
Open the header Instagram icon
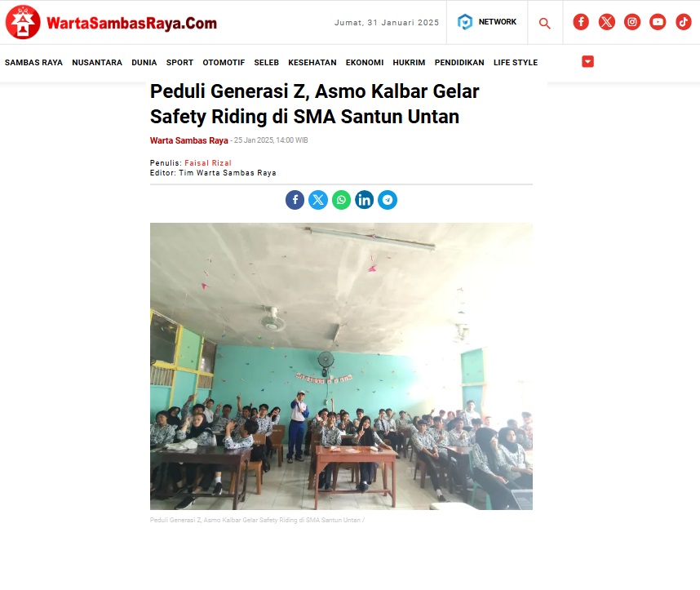pos(632,22)
